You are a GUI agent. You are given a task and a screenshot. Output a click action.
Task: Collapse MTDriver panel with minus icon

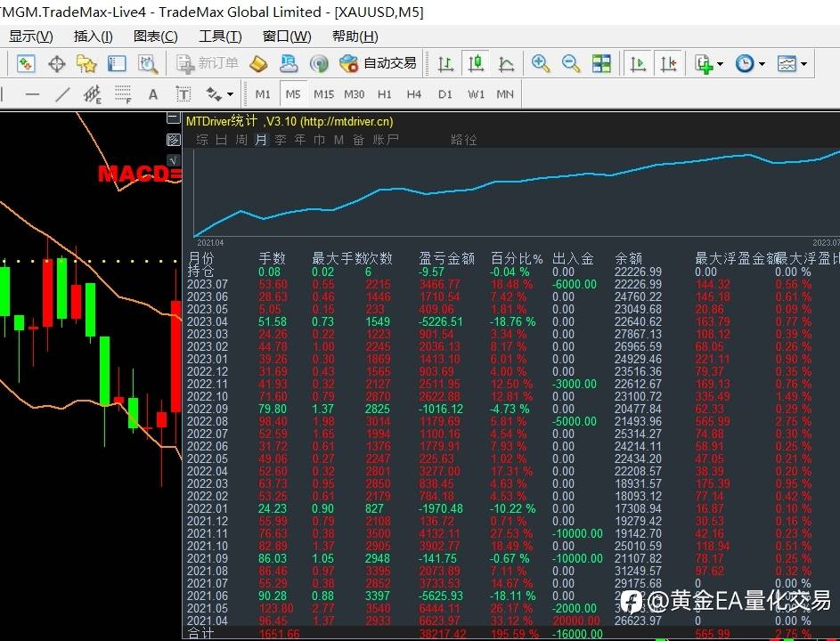(x=173, y=118)
